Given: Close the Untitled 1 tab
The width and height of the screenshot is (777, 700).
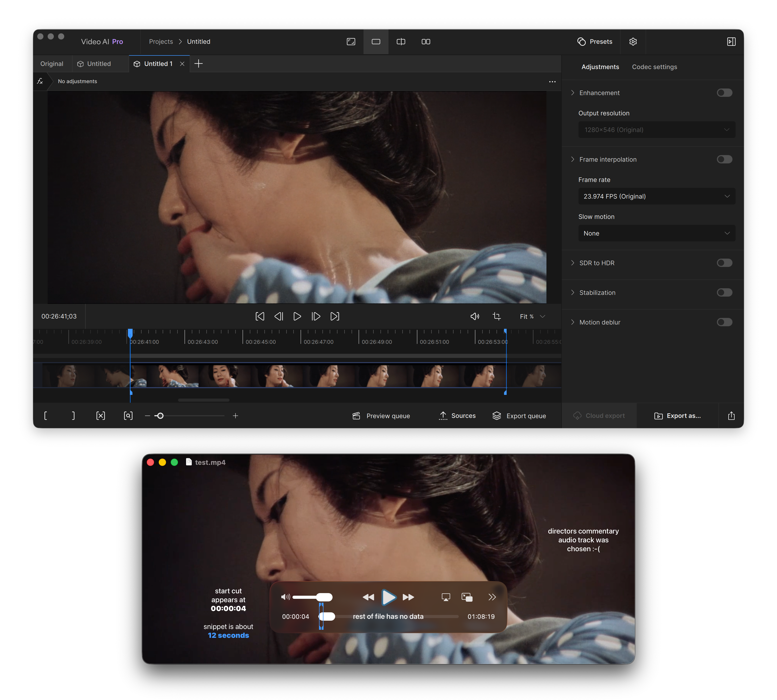Looking at the screenshot, I should pyautogui.click(x=182, y=64).
